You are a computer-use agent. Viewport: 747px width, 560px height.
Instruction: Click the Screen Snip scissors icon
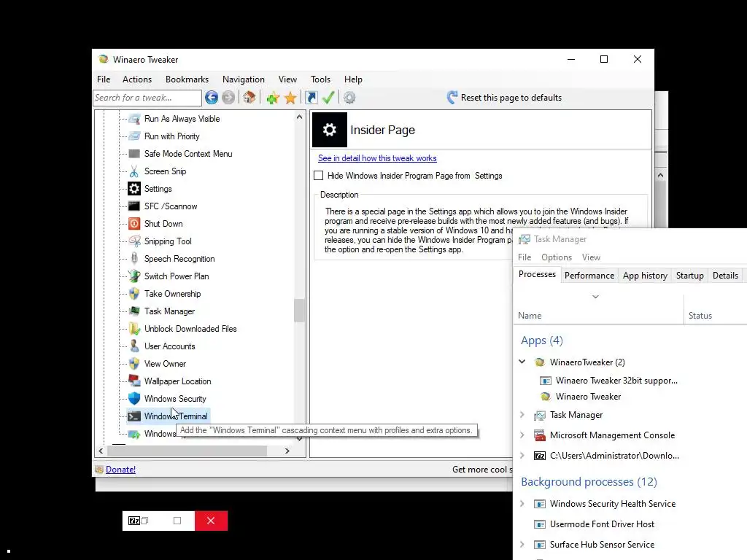coord(134,171)
